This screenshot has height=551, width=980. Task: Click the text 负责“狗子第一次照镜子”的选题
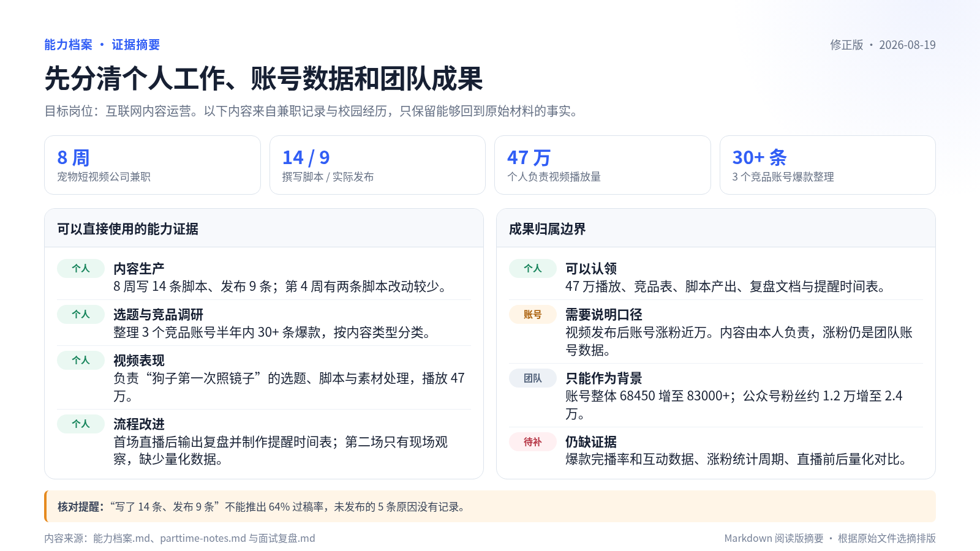[209, 378]
